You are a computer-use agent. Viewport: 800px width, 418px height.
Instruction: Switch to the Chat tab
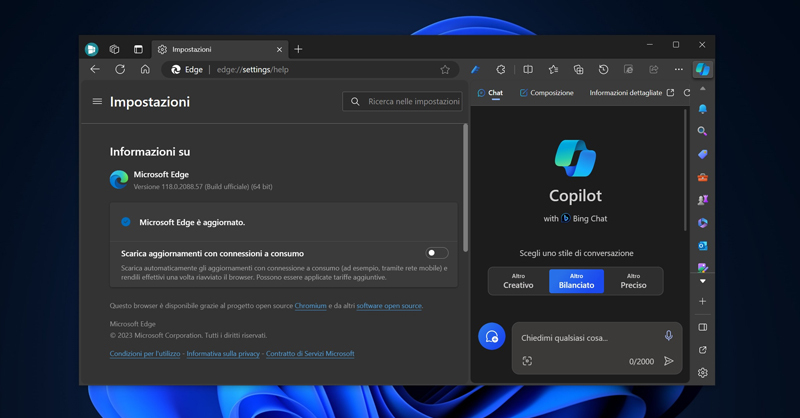coord(490,93)
